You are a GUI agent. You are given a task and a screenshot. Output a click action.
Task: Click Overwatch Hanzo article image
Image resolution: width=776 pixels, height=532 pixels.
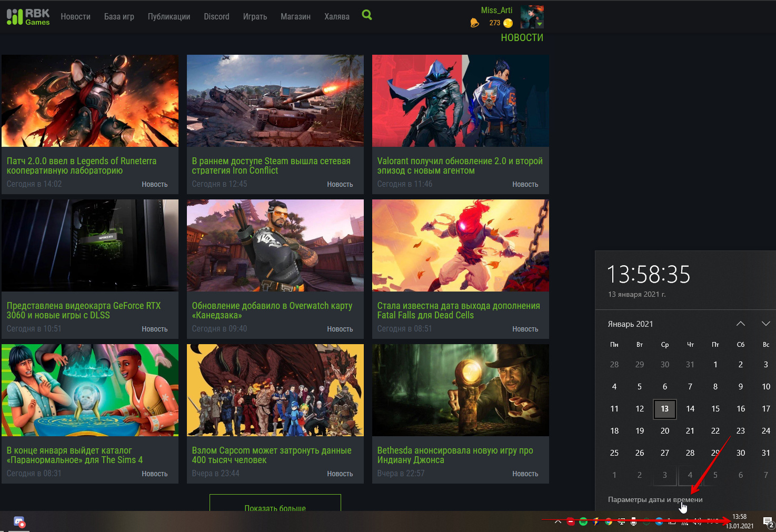[275, 245]
